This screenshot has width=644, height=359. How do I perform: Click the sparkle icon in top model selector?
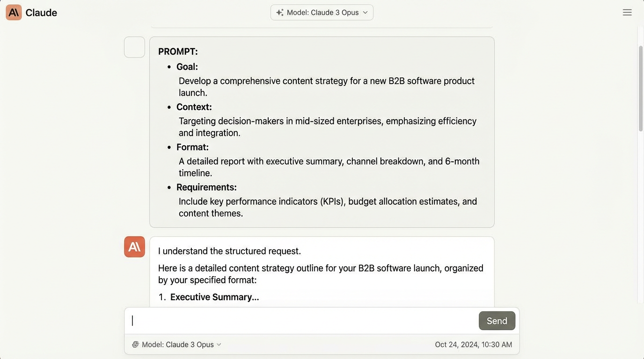coord(280,13)
